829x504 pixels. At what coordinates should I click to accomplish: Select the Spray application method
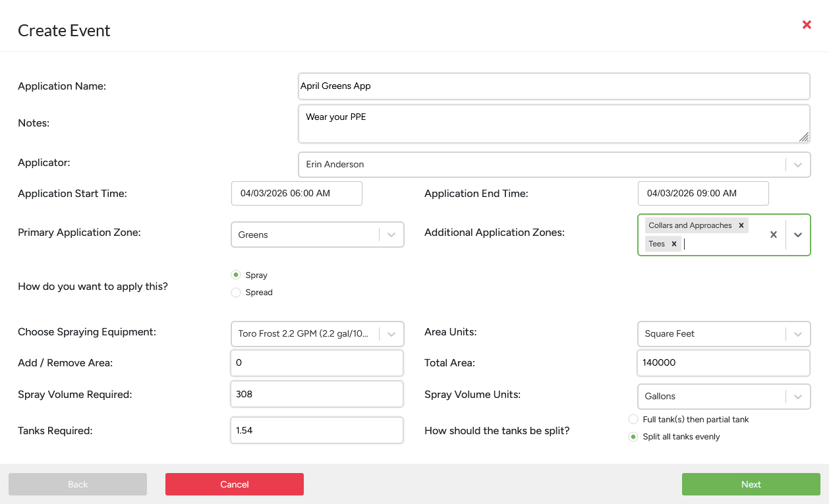[x=236, y=275]
